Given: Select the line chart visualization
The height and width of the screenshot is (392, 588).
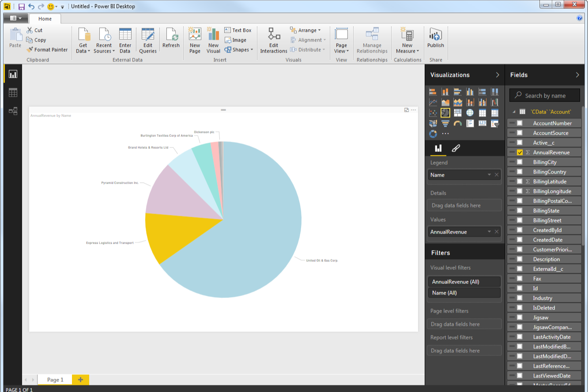Looking at the screenshot, I should pyautogui.click(x=433, y=102).
